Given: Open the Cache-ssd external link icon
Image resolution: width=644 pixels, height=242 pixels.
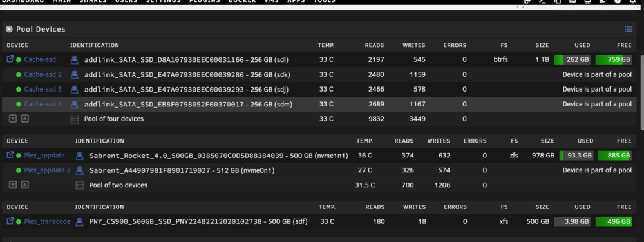Looking at the screenshot, I should (10, 59).
